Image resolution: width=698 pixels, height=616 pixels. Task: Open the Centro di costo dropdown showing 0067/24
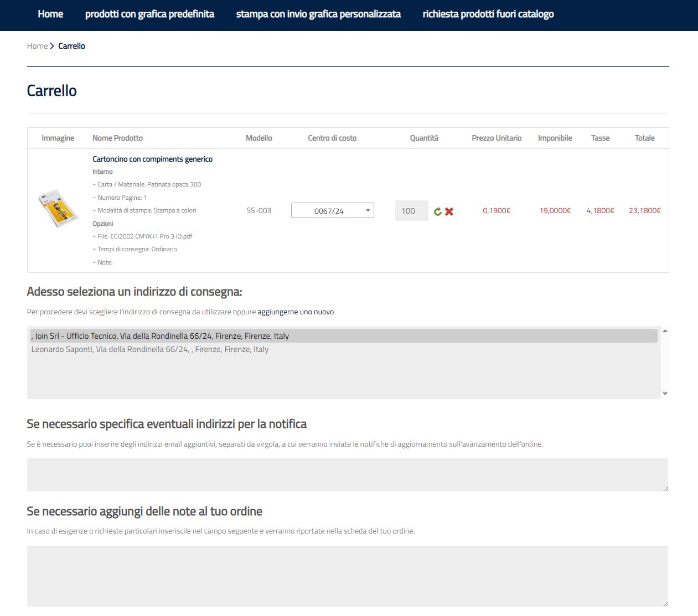[x=333, y=210]
